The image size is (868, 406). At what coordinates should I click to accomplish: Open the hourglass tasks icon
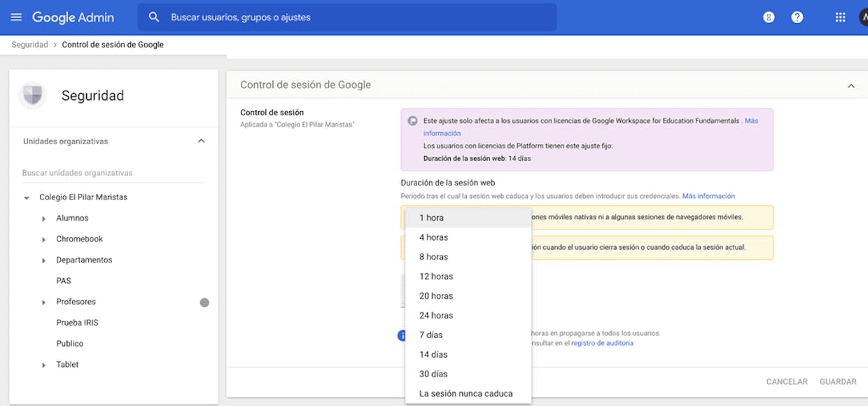(769, 17)
